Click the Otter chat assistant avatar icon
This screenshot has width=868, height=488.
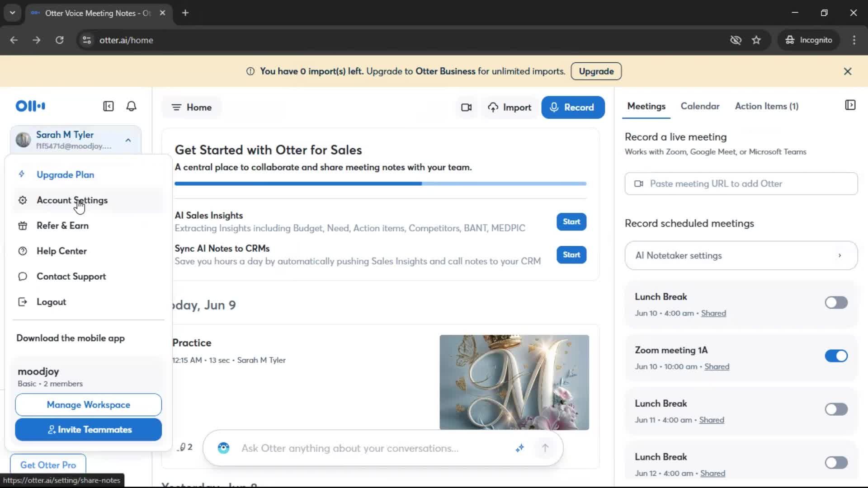(x=223, y=448)
